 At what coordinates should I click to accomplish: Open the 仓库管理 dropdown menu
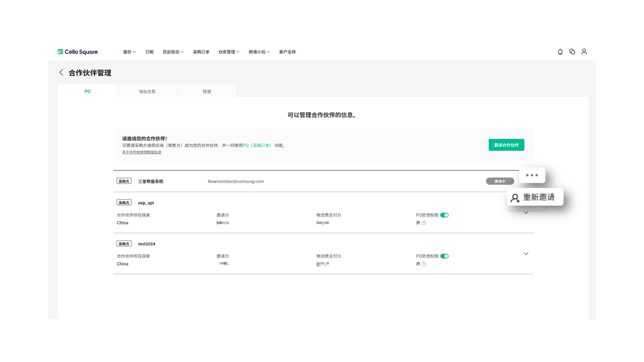[229, 52]
